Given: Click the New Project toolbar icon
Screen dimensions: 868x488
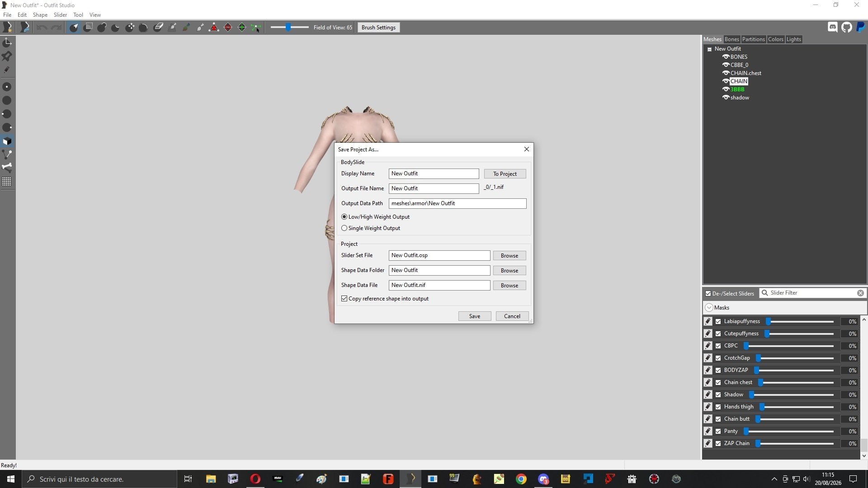Looking at the screenshot, I should pos(7,28).
